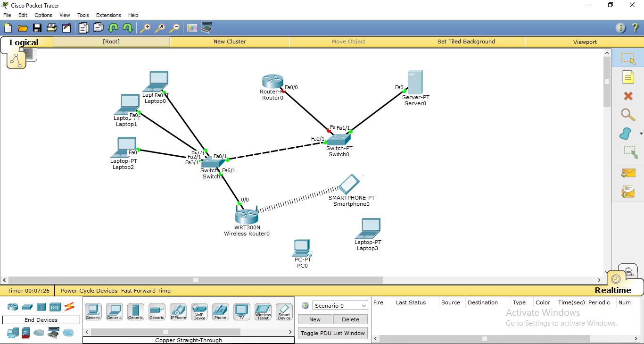The width and height of the screenshot is (644, 344).
Task: Select the Inspect magnifier tool in right sidebar
Action: (628, 115)
